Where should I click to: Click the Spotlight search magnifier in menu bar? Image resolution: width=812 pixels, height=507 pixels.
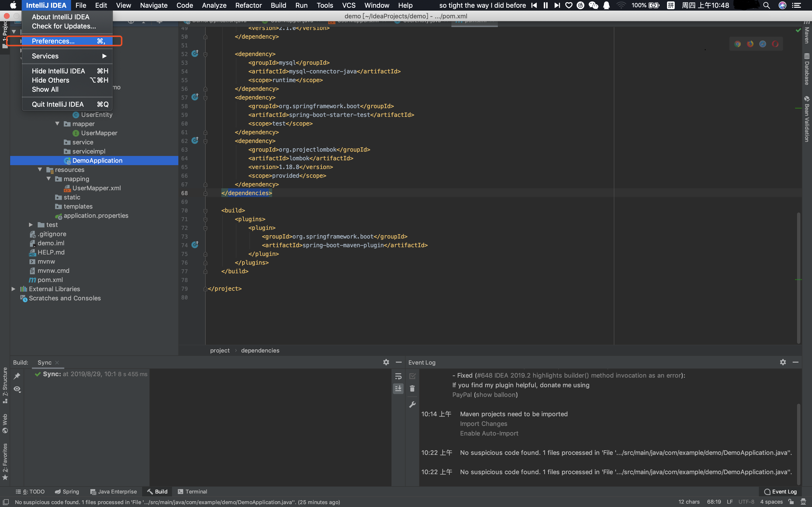766,5
